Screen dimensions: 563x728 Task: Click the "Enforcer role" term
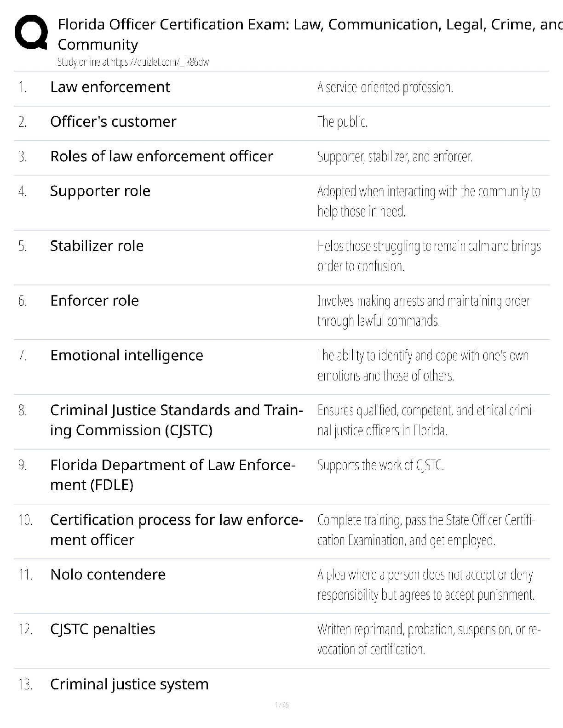[94, 301]
